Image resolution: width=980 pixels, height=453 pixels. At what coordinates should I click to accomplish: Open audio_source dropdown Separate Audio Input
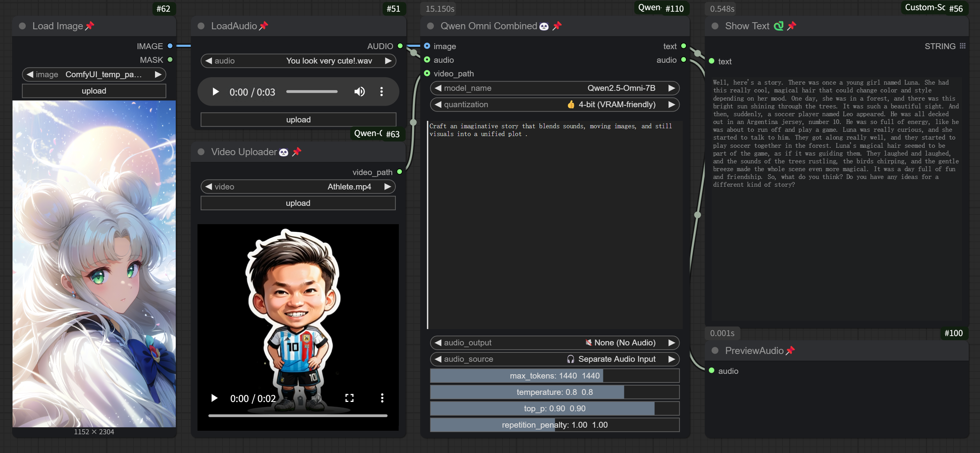point(555,359)
